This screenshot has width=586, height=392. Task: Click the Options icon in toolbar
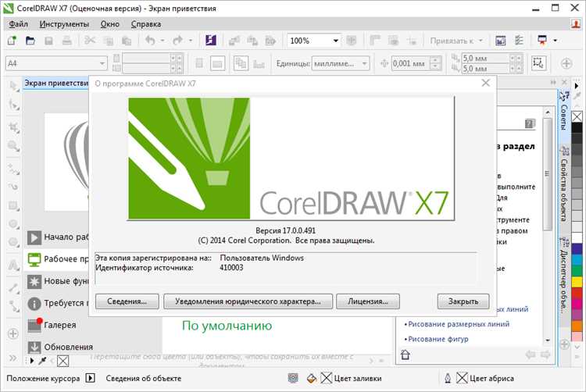point(519,41)
